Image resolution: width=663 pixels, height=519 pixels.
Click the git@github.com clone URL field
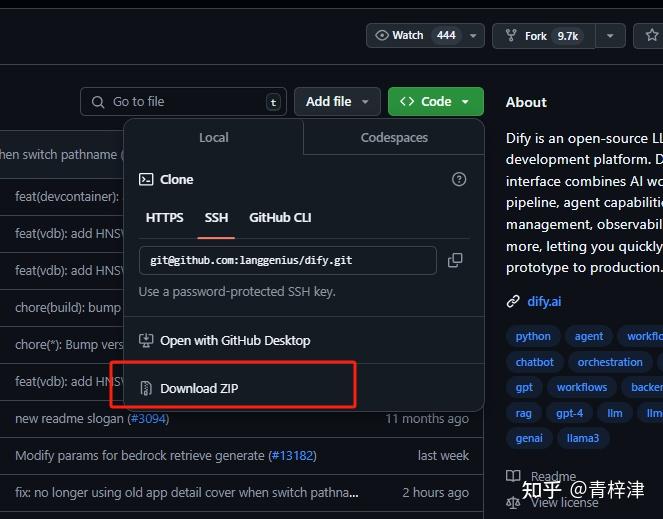pyautogui.click(x=288, y=261)
